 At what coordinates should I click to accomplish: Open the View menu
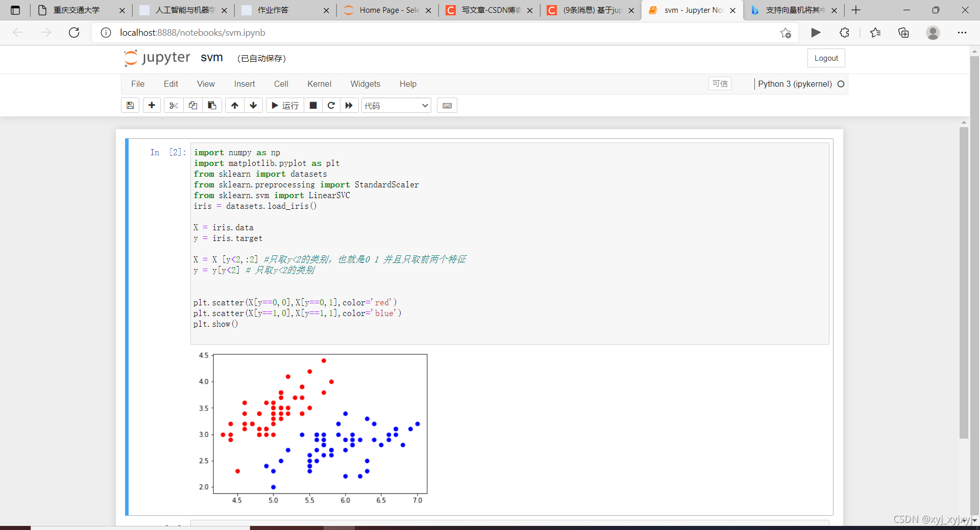coord(206,84)
